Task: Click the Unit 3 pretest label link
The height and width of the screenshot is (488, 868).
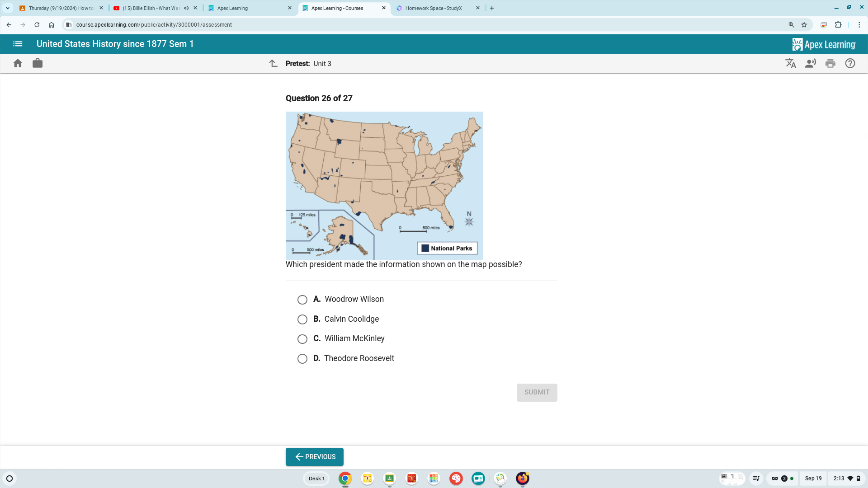Action: [x=322, y=63]
